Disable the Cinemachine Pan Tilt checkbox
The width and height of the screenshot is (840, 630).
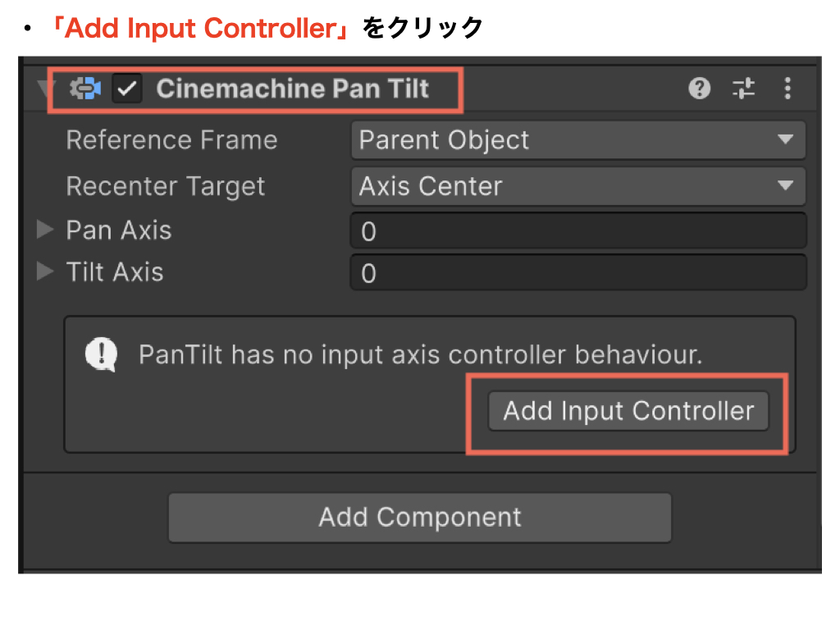click(x=127, y=89)
